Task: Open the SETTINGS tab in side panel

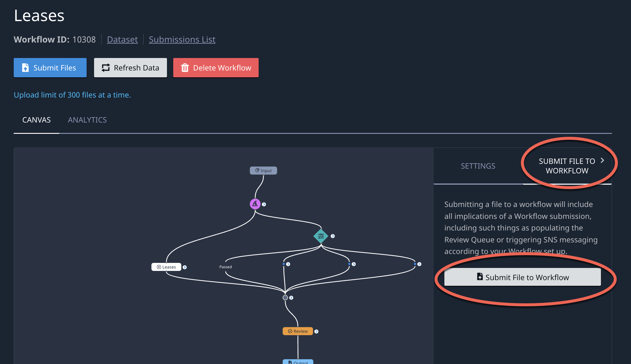Action: [x=478, y=166]
